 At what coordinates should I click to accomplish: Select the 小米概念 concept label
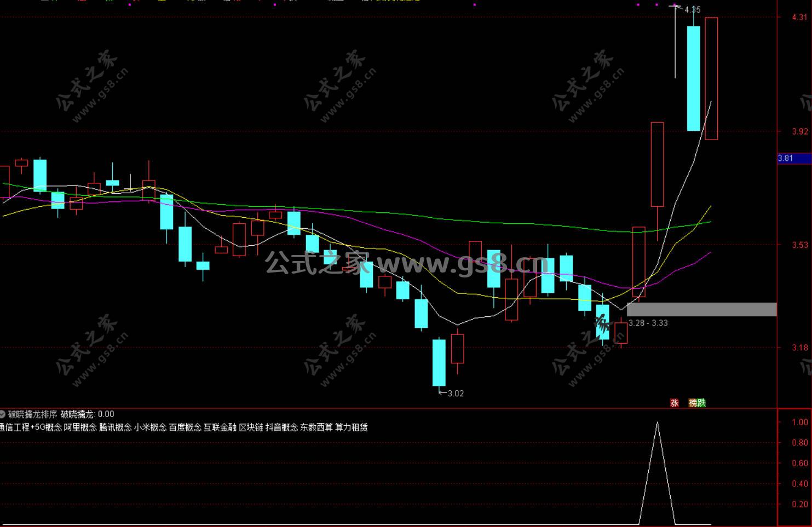(x=151, y=427)
